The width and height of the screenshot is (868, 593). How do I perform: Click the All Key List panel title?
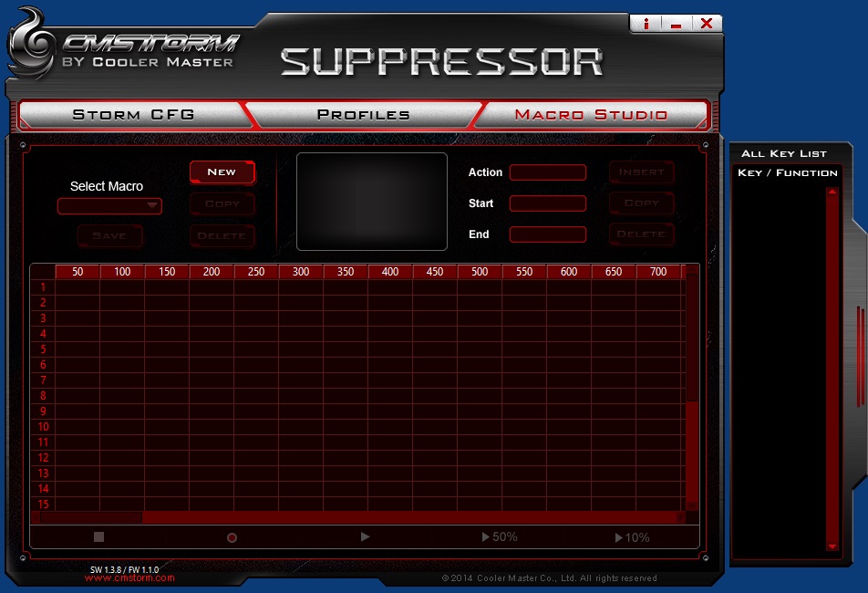tap(784, 153)
